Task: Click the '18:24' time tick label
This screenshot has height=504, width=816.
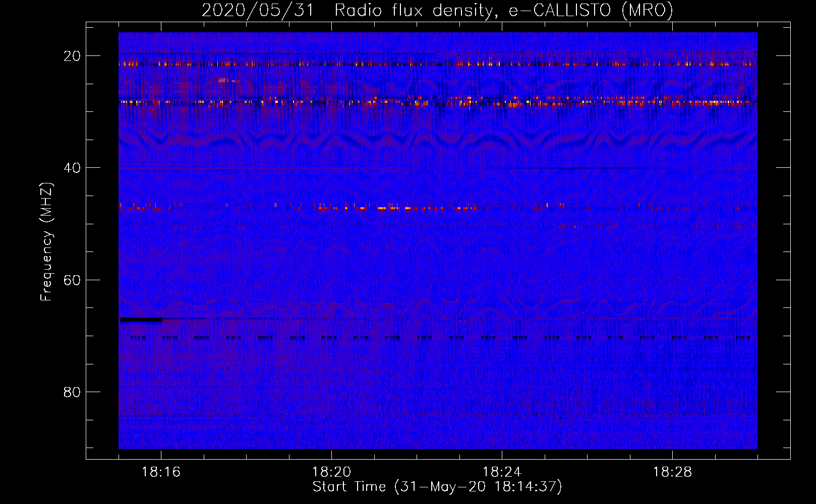Action: pyautogui.click(x=502, y=472)
